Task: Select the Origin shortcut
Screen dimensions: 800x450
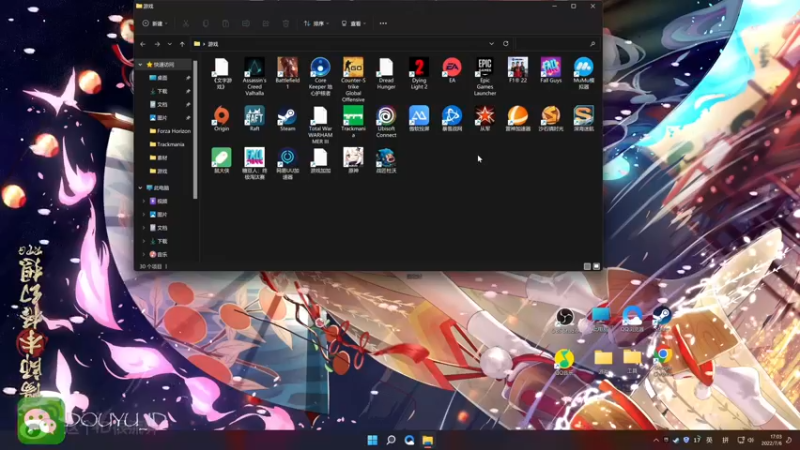Action: click(x=221, y=119)
